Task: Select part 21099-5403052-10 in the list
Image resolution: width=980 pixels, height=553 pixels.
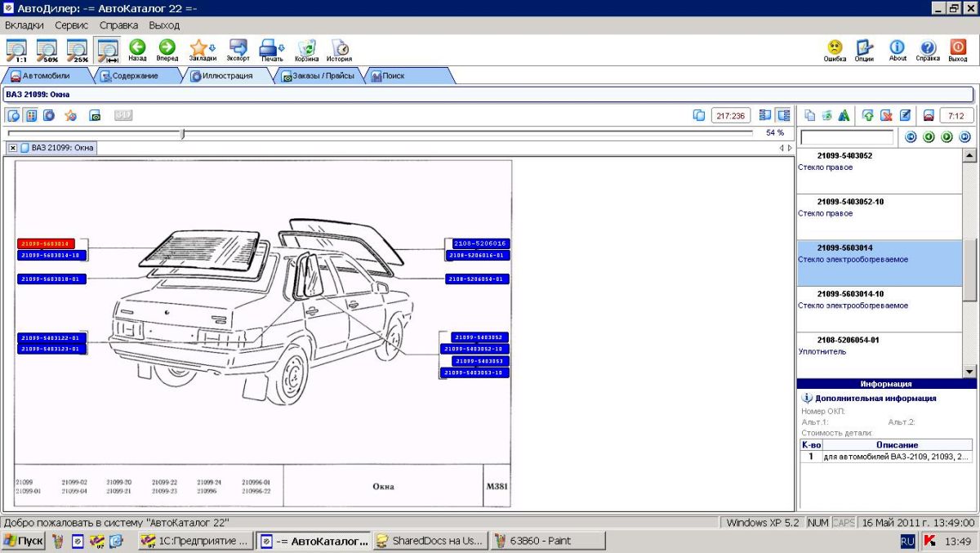Action: (x=850, y=202)
